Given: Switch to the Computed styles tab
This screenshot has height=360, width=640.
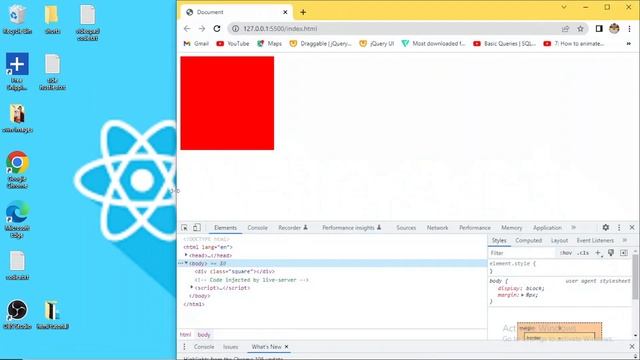Looking at the screenshot, I should point(528,240).
